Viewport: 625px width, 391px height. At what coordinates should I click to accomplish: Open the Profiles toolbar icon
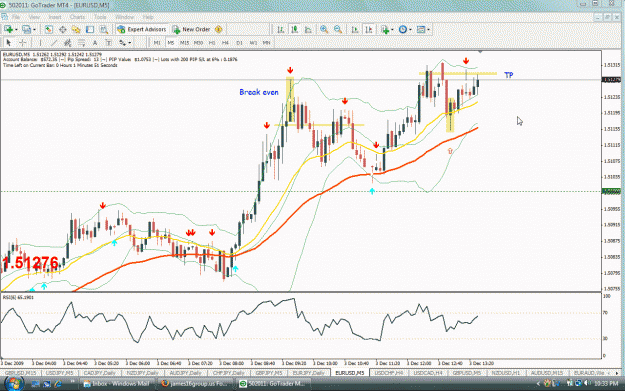26,29
